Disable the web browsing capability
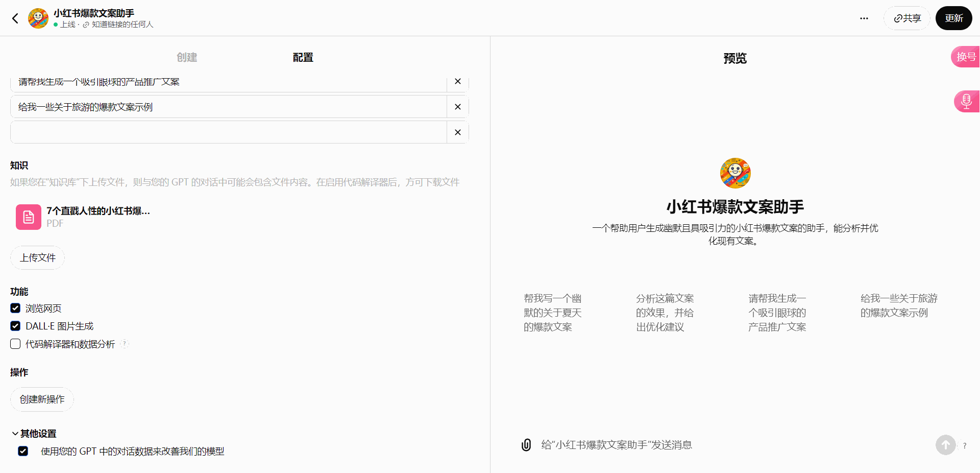This screenshot has height=473, width=980. pyautogui.click(x=15, y=308)
